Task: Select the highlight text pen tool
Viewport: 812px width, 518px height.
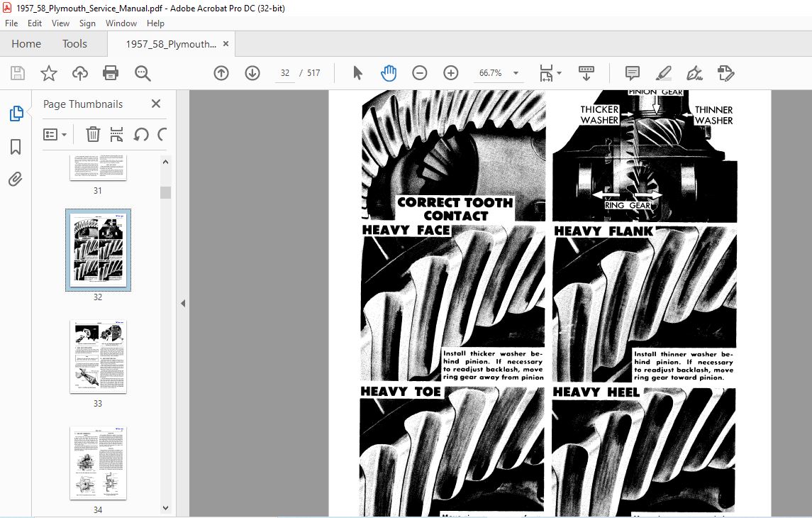Action: pos(663,73)
